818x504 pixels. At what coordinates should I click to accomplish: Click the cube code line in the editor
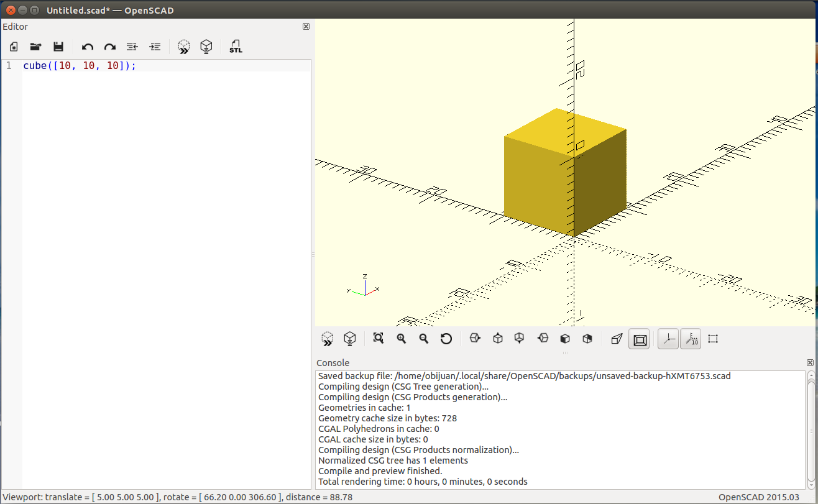[x=79, y=66]
